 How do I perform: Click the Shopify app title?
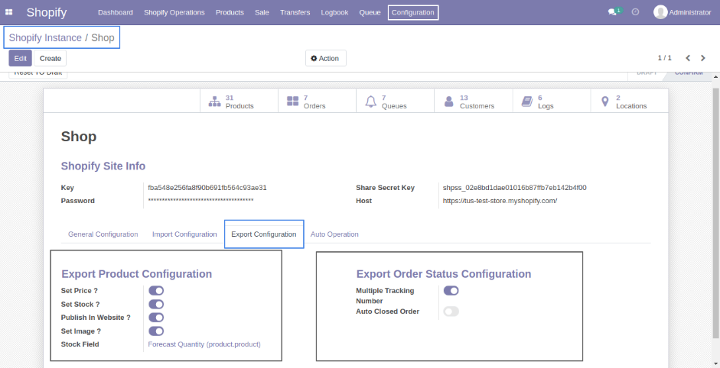[x=46, y=12]
